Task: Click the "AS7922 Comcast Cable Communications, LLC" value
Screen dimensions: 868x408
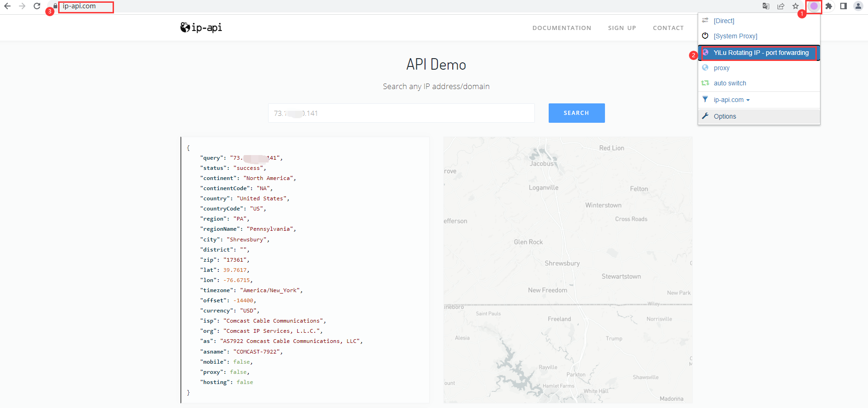Action: (290, 341)
